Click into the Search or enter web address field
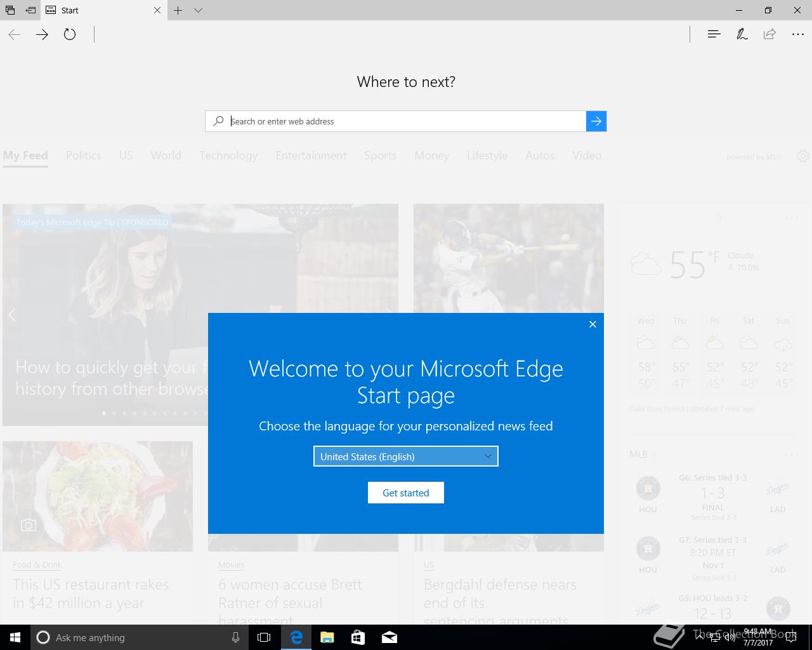Screen dimensions: 812x650 click(x=396, y=121)
